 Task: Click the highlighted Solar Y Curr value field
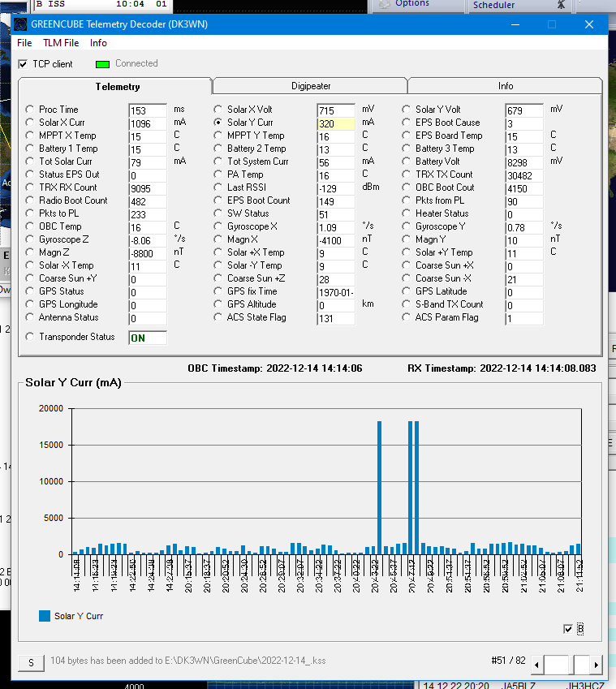(336, 124)
